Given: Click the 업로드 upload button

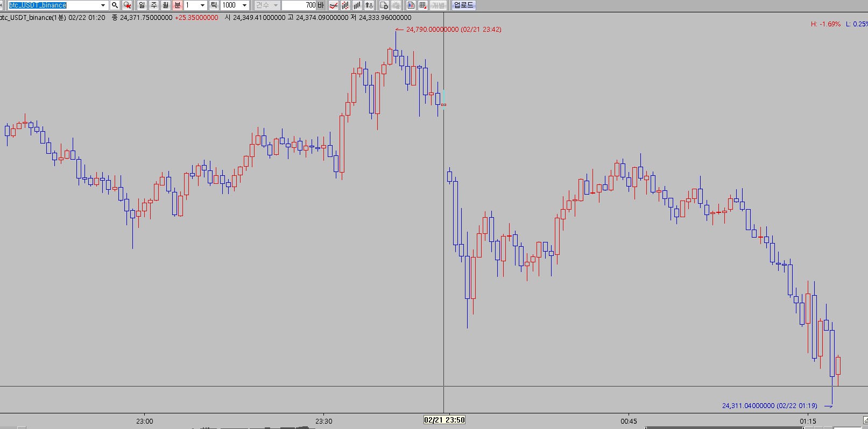Looking at the screenshot, I should [463, 5].
